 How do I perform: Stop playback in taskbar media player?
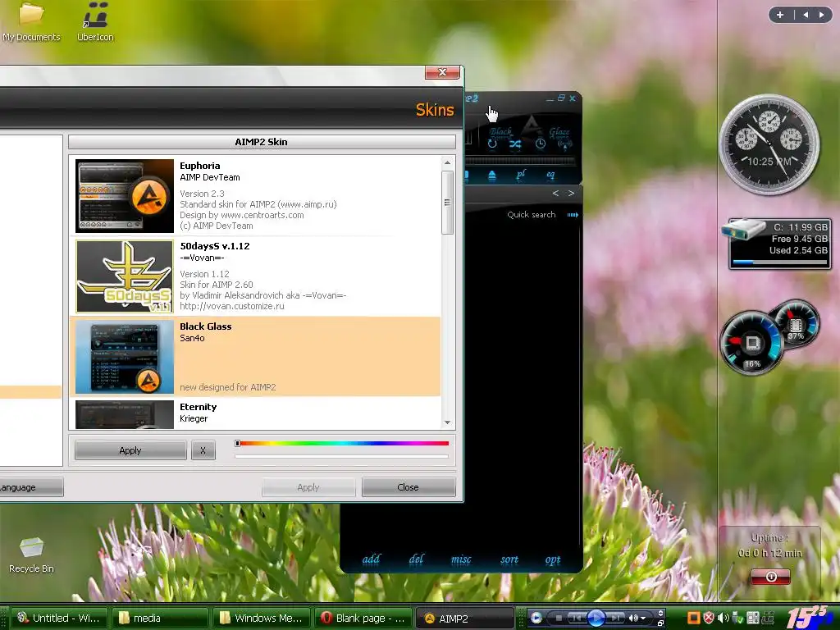[559, 619]
